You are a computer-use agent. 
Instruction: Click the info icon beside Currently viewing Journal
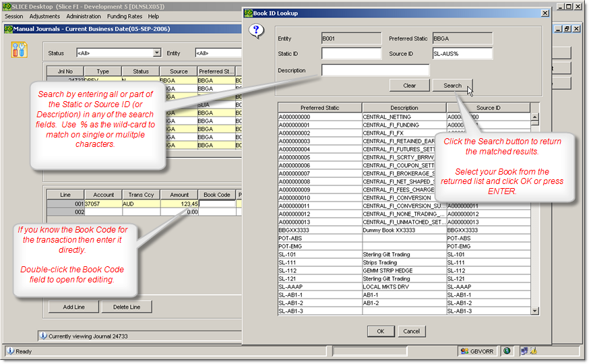[x=43, y=335]
